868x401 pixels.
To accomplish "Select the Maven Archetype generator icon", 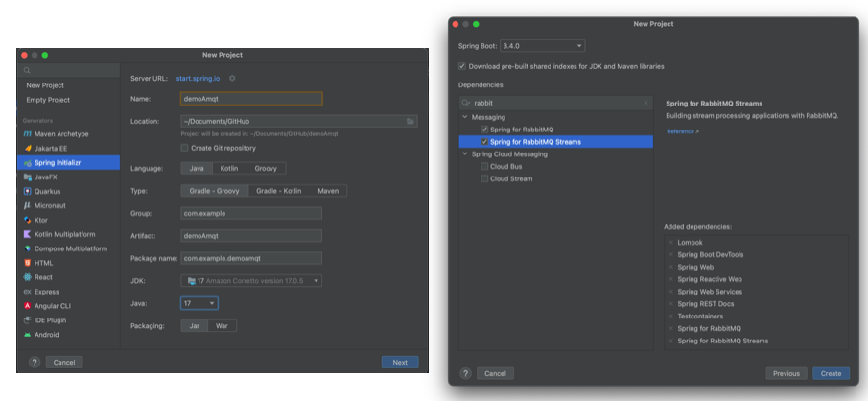I will click(28, 134).
